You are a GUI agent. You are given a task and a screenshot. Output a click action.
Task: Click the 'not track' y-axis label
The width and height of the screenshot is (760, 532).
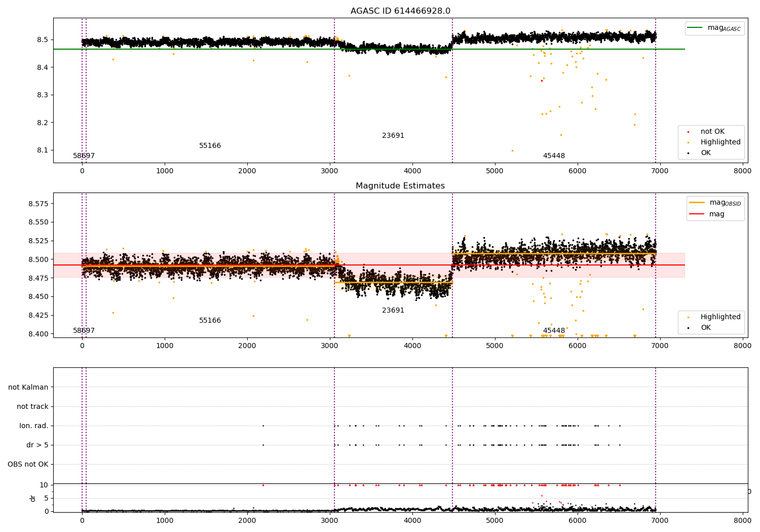(32, 407)
